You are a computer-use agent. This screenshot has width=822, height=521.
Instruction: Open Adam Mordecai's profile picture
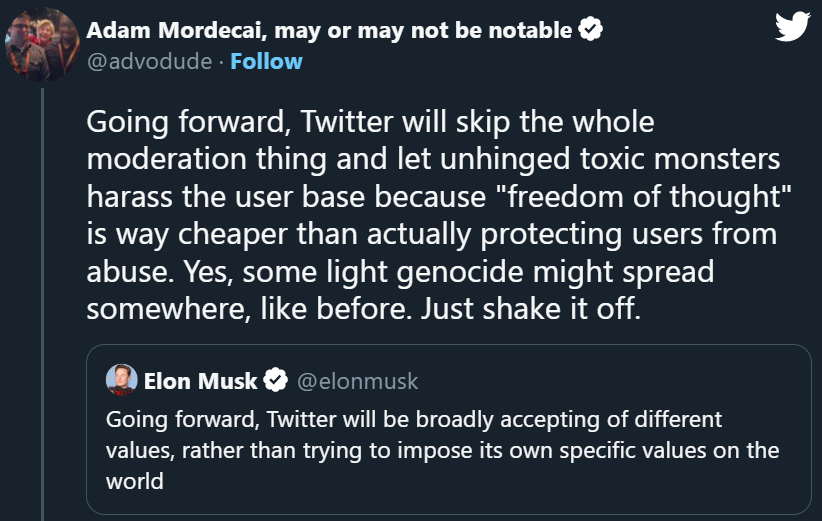pos(40,45)
